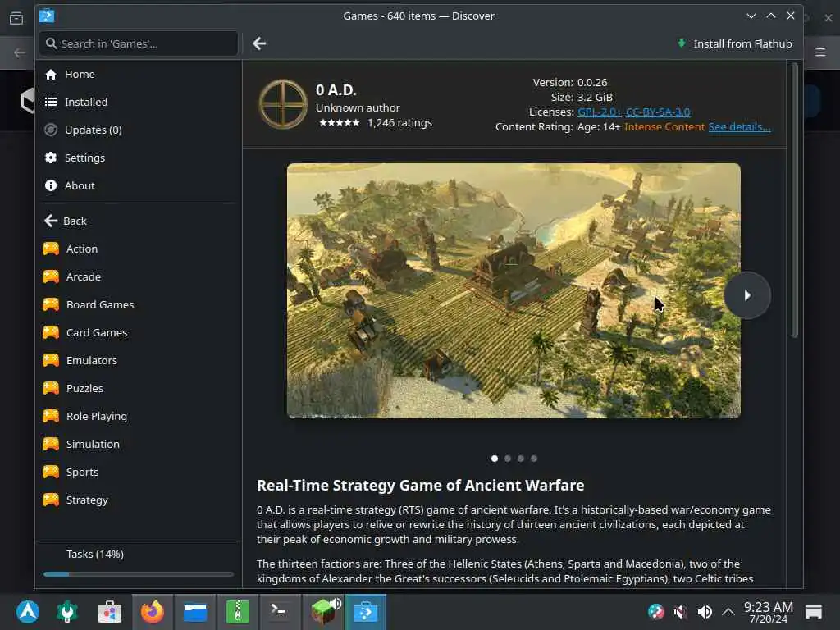Click the gamepad icon beside Action
Image resolution: width=840 pixels, height=630 pixels.
coord(51,249)
